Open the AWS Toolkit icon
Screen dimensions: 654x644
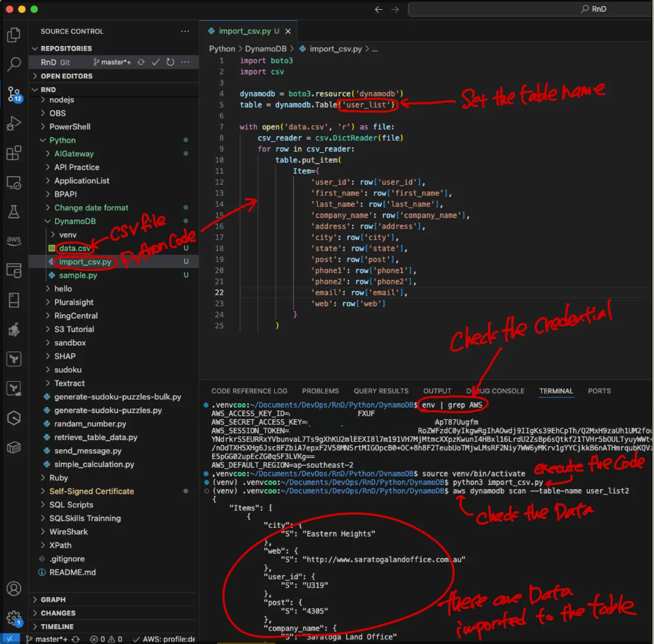click(14, 240)
